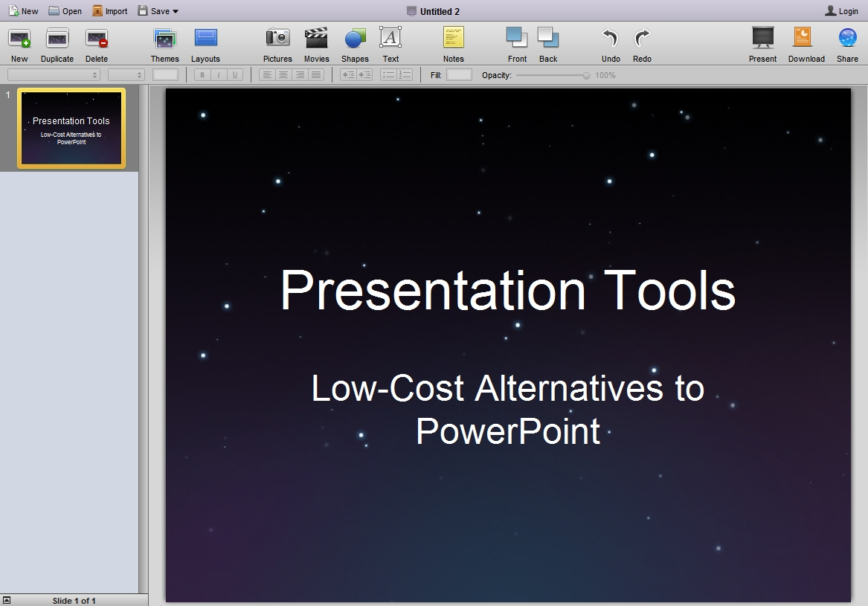Toggle bold formatting
Viewport: 868px width, 606px height.
point(202,74)
